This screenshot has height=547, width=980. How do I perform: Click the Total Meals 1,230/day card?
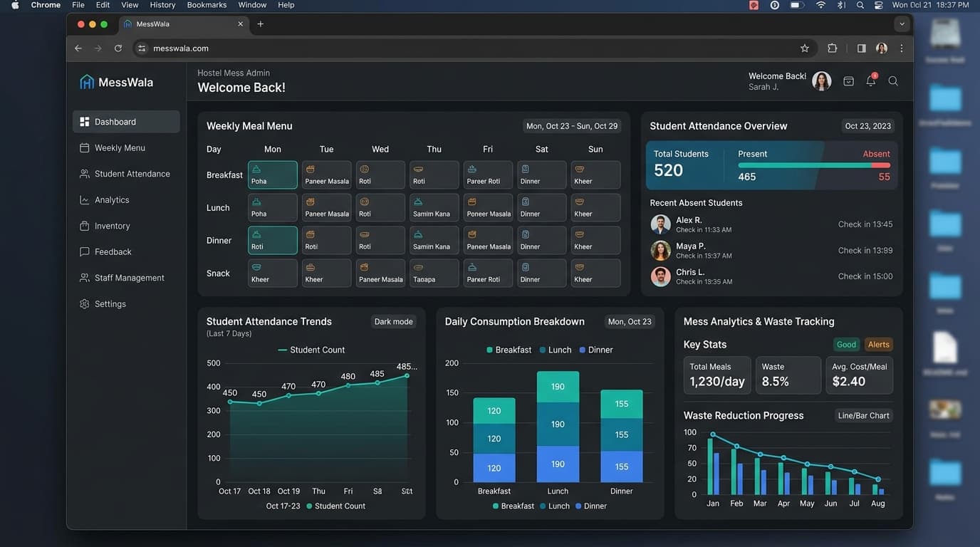(x=717, y=375)
